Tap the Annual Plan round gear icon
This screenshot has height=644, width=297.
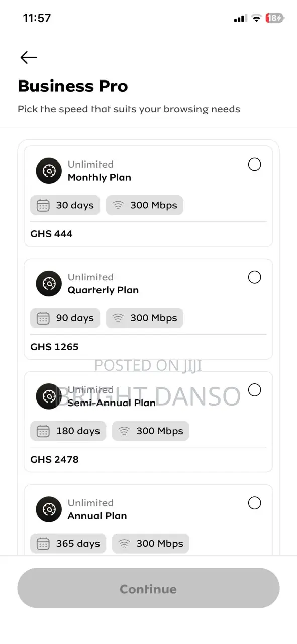click(x=49, y=509)
